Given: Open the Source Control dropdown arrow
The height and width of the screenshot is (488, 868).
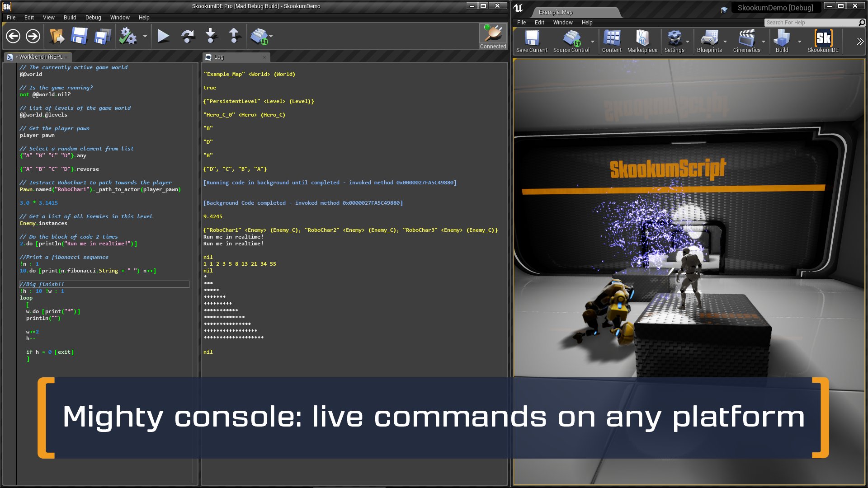Looking at the screenshot, I should point(593,42).
